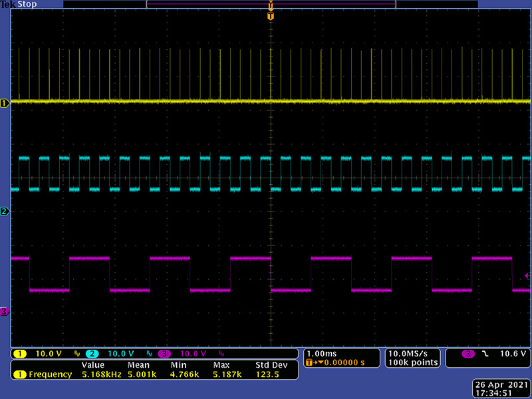Open the 1.00ms horizontal scale readout
The image size is (532, 399).
tap(323, 353)
